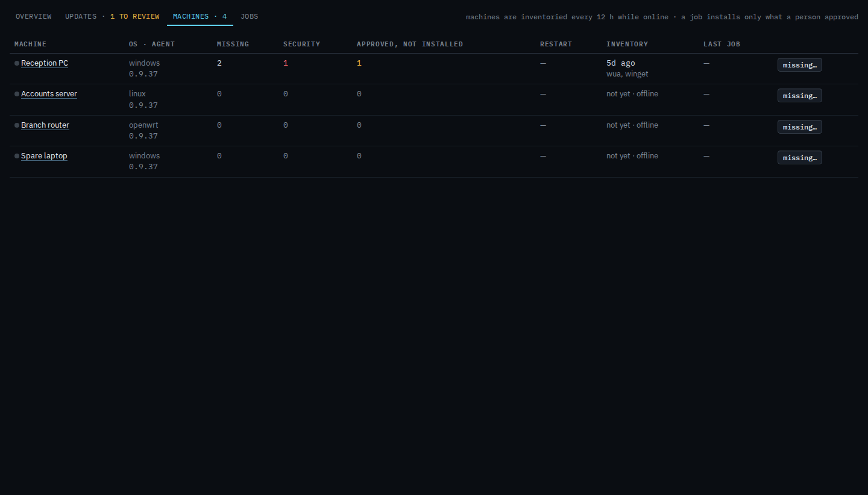Screen dimensions: 868x495
Task: Go to the Jobs tab
Action: click(x=250, y=16)
